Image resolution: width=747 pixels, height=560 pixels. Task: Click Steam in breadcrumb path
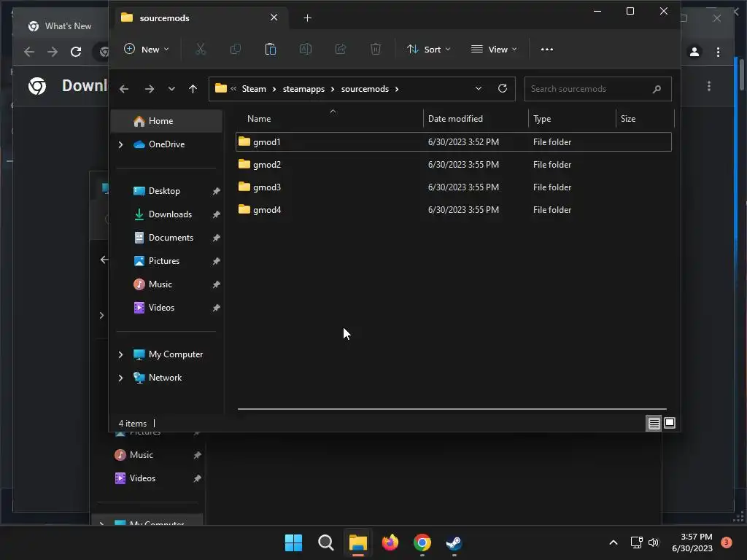(254, 89)
